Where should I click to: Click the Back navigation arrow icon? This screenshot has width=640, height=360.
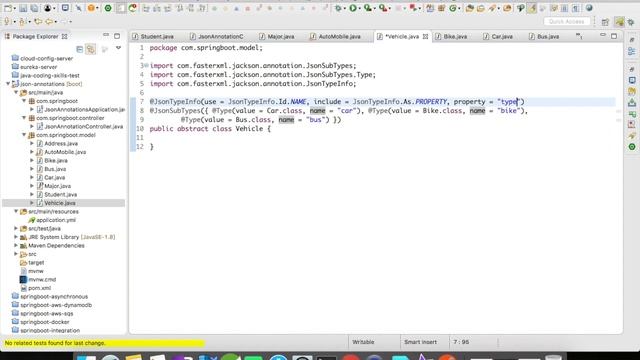[49, 21]
